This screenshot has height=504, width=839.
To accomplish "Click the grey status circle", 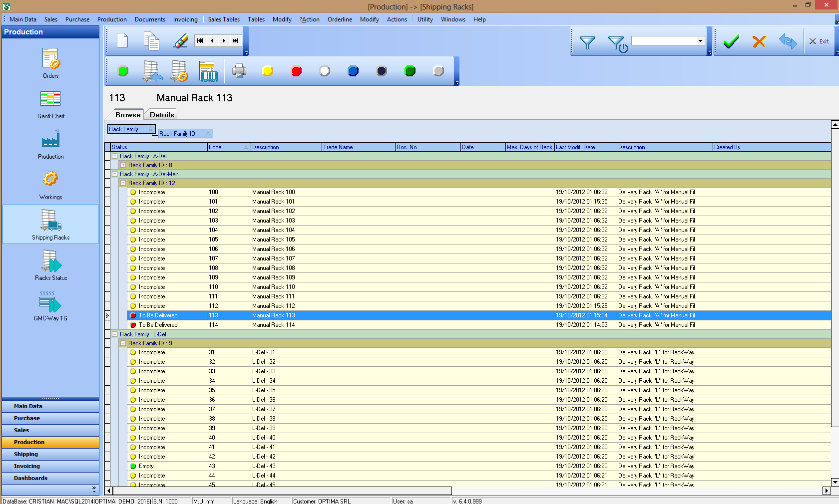I will point(438,71).
